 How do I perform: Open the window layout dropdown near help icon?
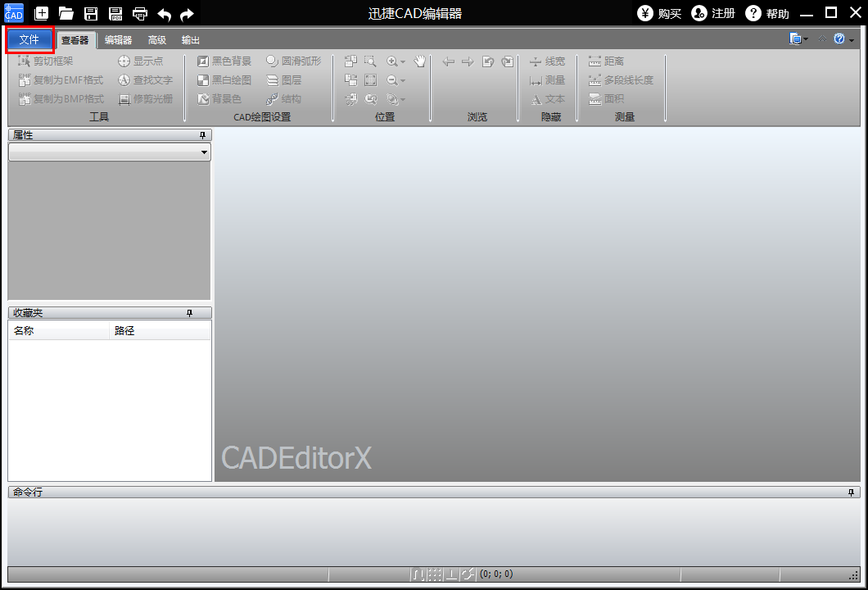tap(798, 39)
